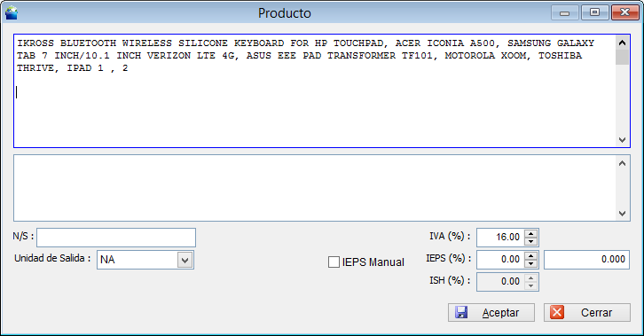Image resolution: width=644 pixels, height=336 pixels.
Task: Maximize the Producto window
Action: coord(594,12)
